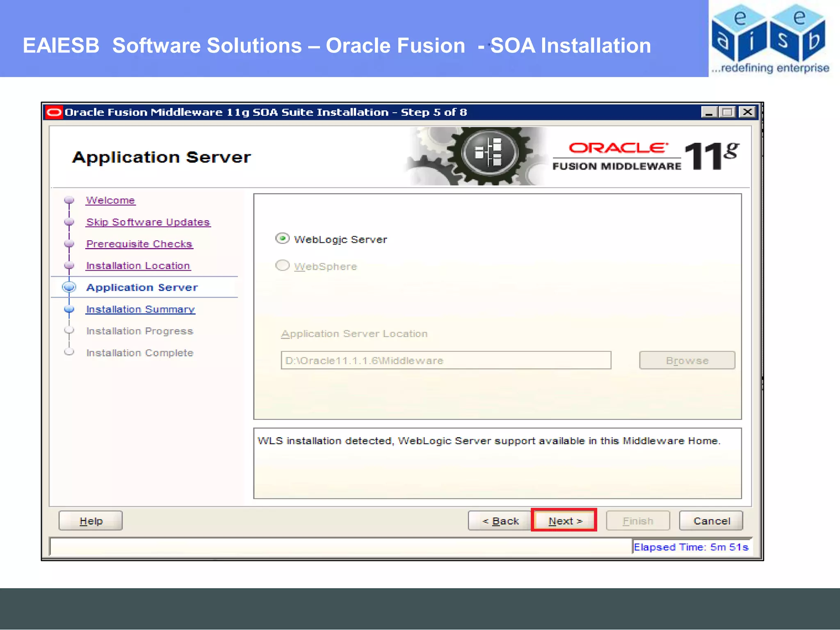The height and width of the screenshot is (630, 840).
Task: Click the Installation Complete step label
Action: tap(139, 352)
